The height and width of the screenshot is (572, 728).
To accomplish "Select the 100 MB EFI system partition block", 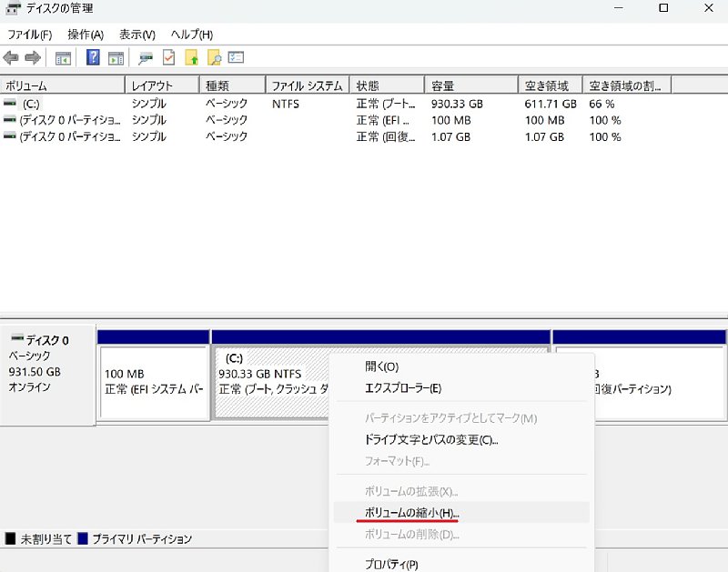I will click(154, 382).
